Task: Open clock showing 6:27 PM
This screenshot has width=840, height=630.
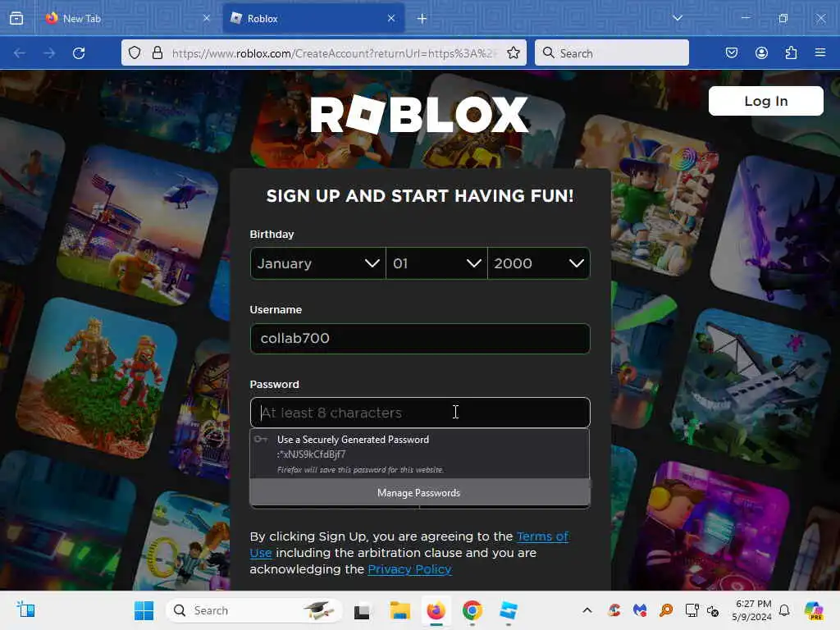Action: click(753, 610)
